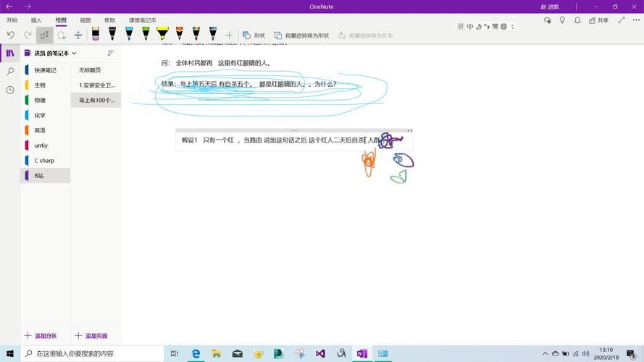Screen dimensions: 644x362
Task: Click 添加页面 to add page
Action: 91,336
